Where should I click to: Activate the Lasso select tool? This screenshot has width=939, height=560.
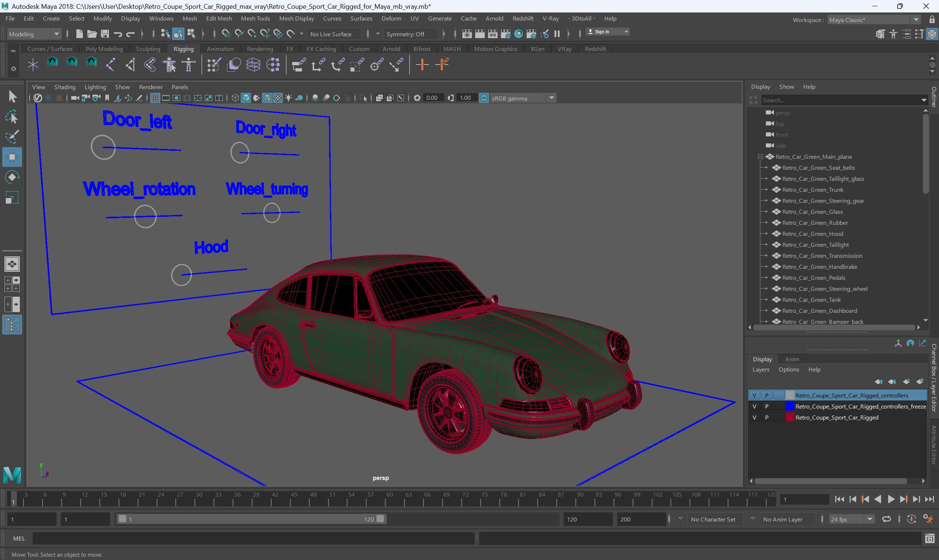pos(12,117)
